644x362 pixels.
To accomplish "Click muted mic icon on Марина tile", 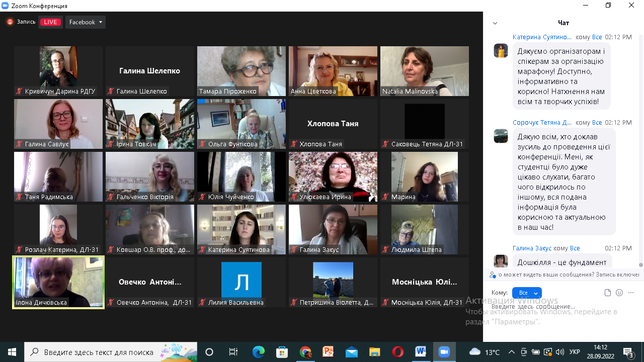I will 385,197.
